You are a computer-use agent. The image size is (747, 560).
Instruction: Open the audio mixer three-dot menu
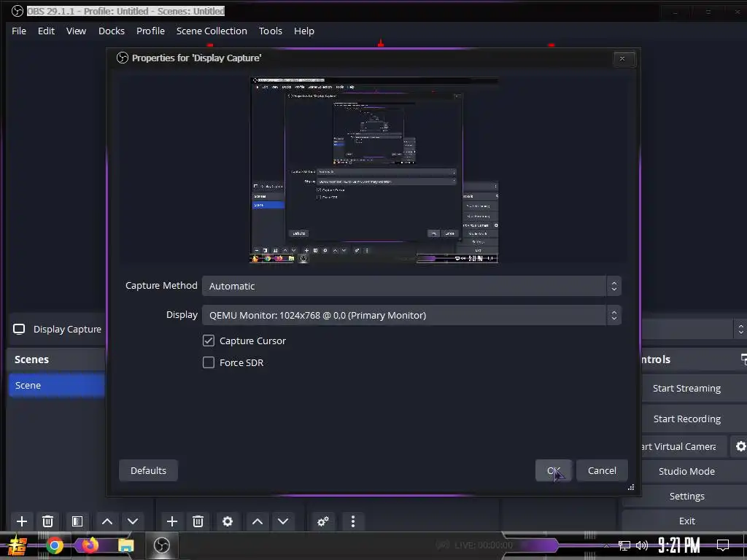point(353,521)
